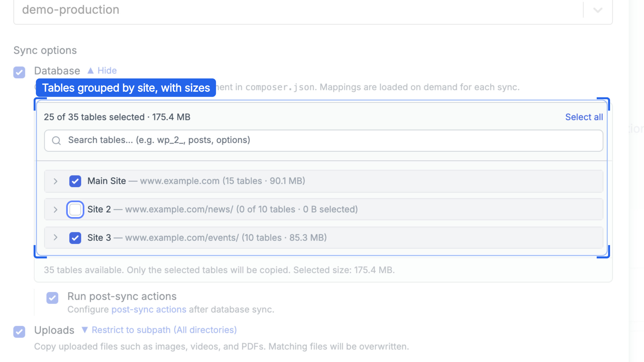
Task: Click '35 tables available' footer note
Action: (219, 270)
